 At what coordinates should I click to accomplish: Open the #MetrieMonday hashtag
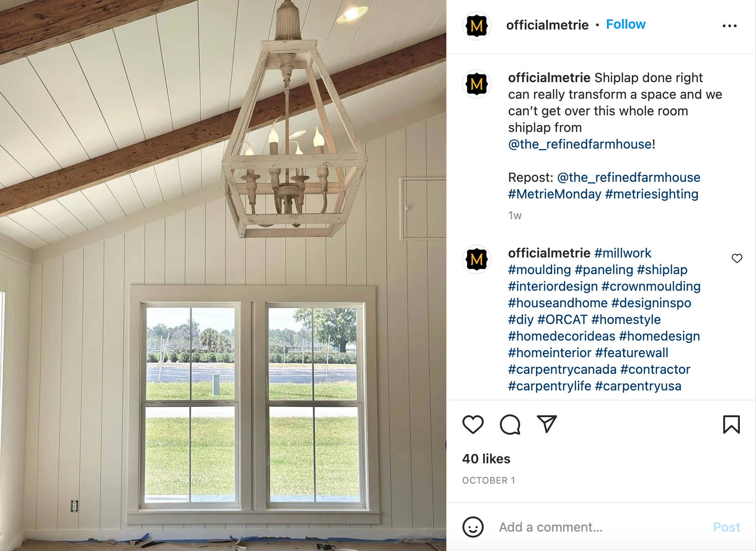554,194
